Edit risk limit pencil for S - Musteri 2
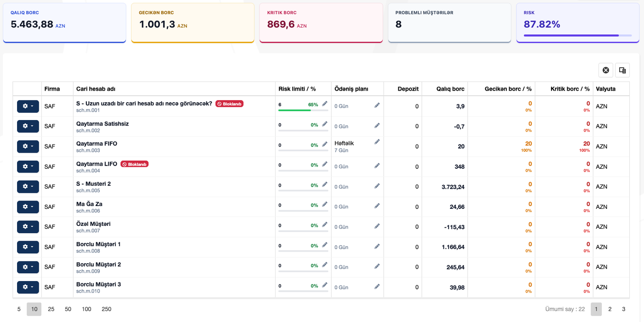The height and width of the screenshot is (322, 644). click(x=325, y=184)
